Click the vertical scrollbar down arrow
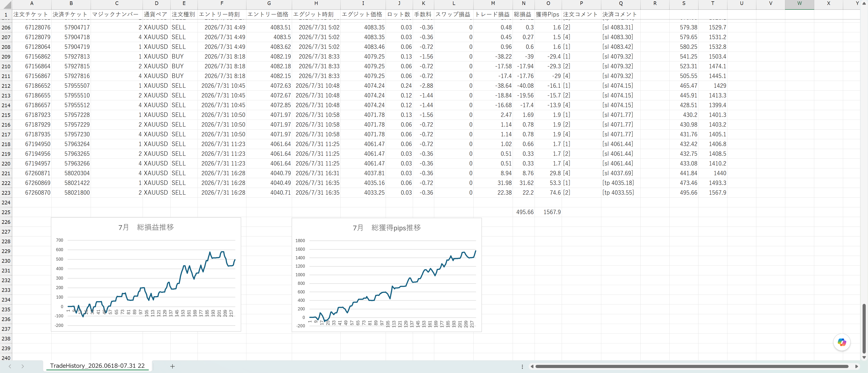This screenshot has width=868, height=373. pyautogui.click(x=864, y=357)
